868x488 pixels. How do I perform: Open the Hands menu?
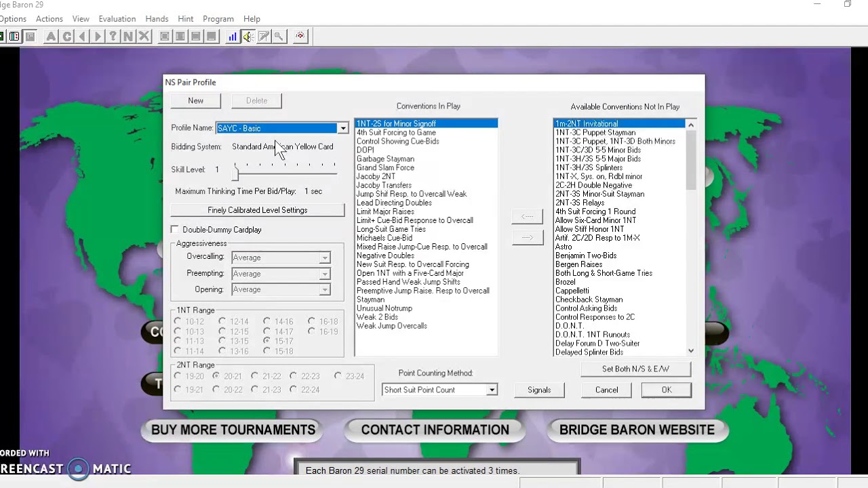tap(157, 19)
